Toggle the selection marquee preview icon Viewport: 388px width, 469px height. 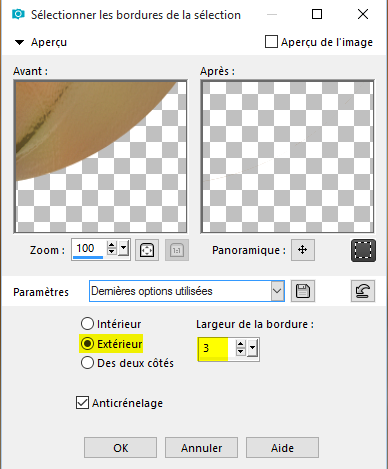(363, 250)
